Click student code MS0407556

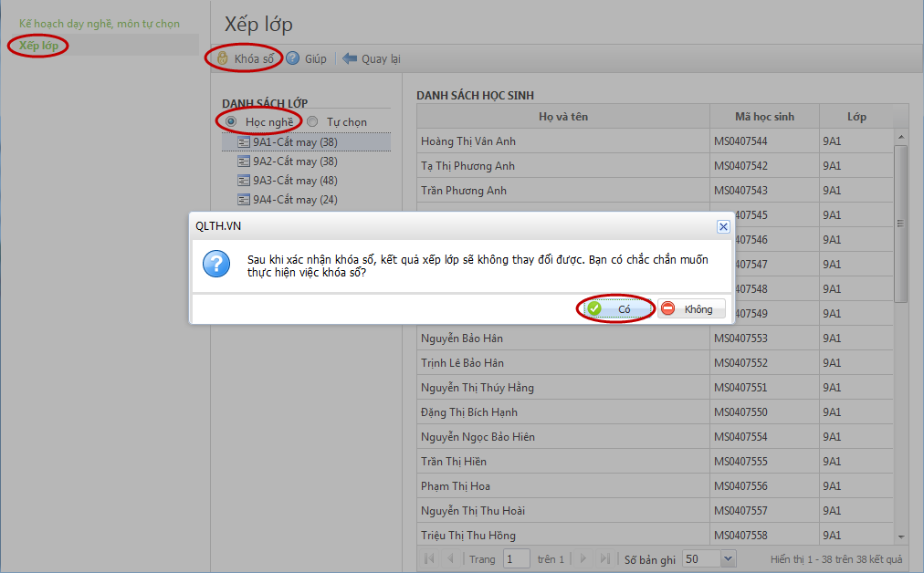coord(740,485)
